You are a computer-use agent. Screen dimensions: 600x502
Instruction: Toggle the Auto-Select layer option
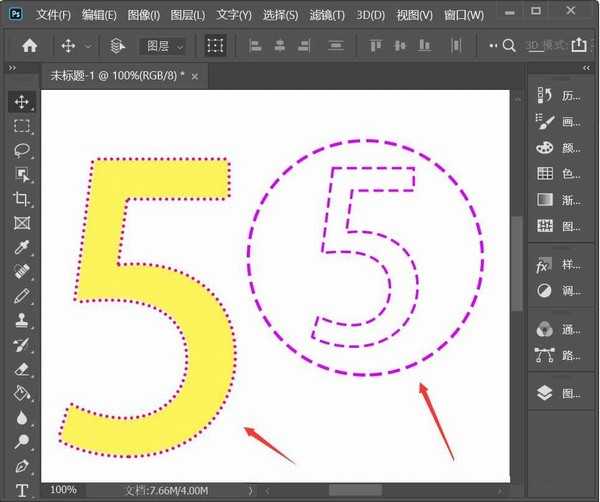117,46
